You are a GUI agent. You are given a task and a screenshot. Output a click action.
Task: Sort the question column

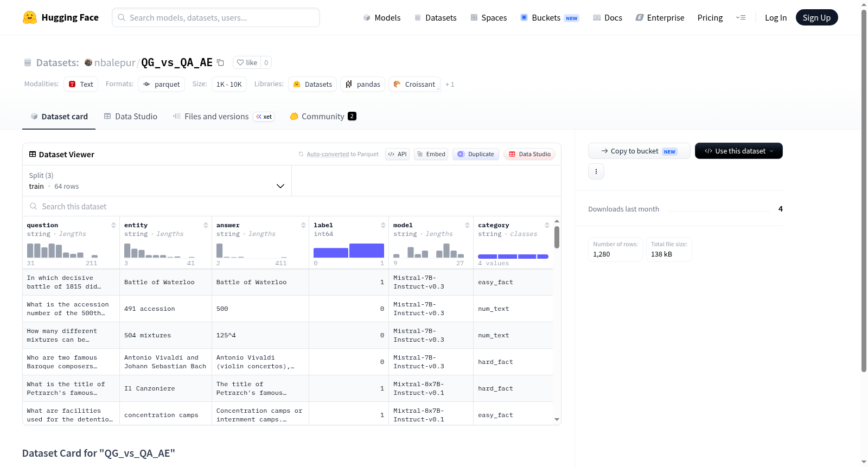(x=113, y=225)
